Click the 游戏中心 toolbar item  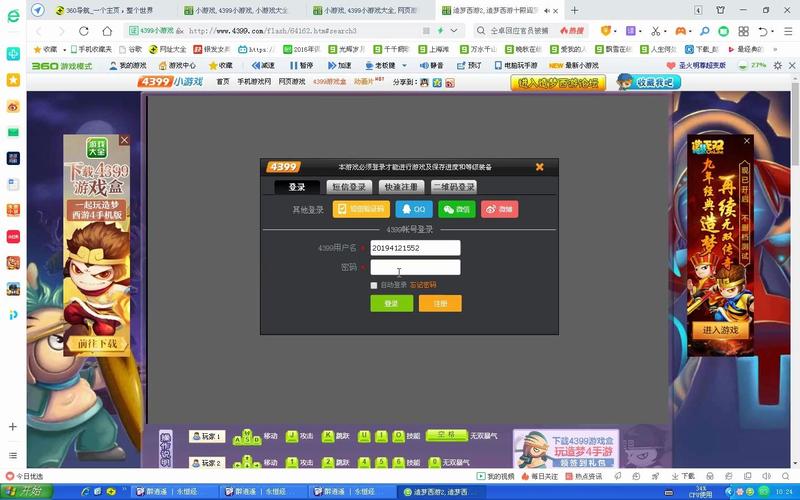177,65
